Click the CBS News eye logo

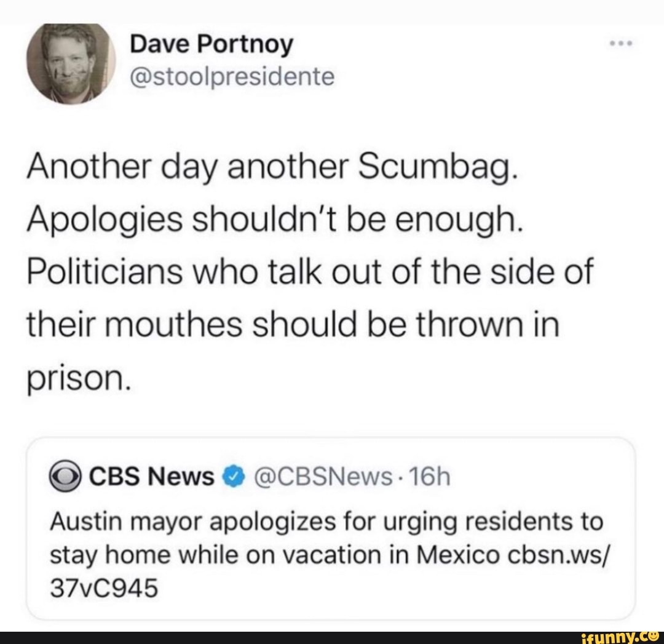click(x=65, y=477)
